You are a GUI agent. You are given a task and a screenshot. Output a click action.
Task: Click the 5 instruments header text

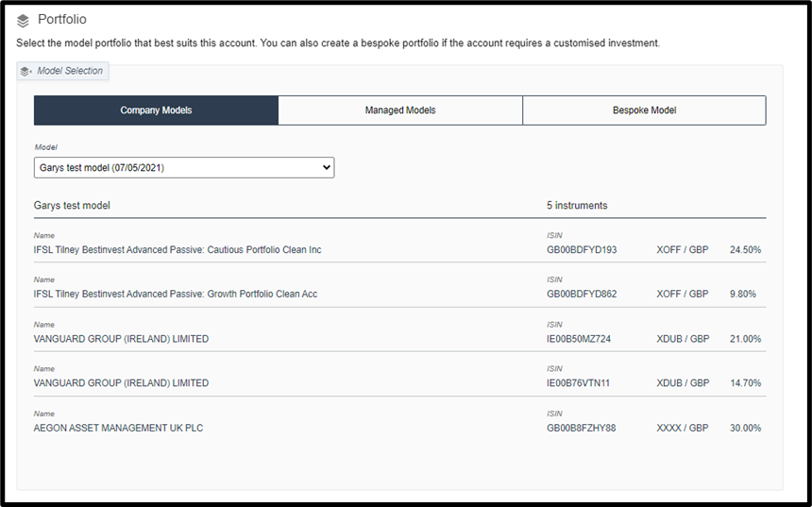577,206
